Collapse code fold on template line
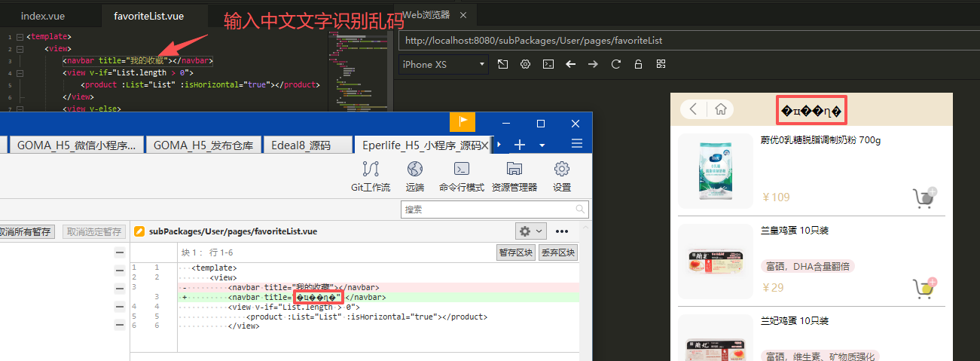Viewport: 980px width, 361px height. tap(20, 36)
